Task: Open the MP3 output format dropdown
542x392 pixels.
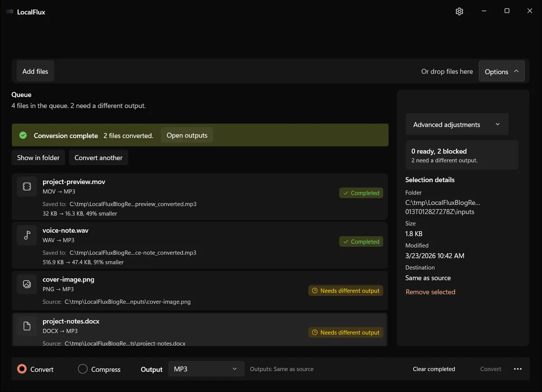Action: (206, 369)
